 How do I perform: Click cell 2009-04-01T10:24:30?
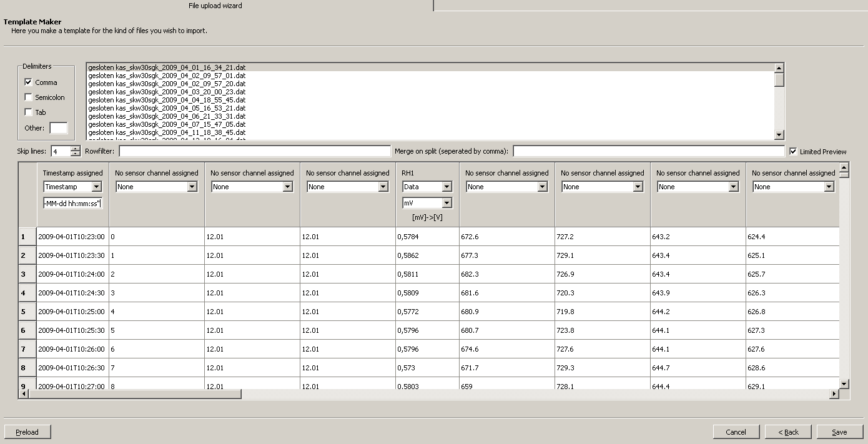[72, 293]
